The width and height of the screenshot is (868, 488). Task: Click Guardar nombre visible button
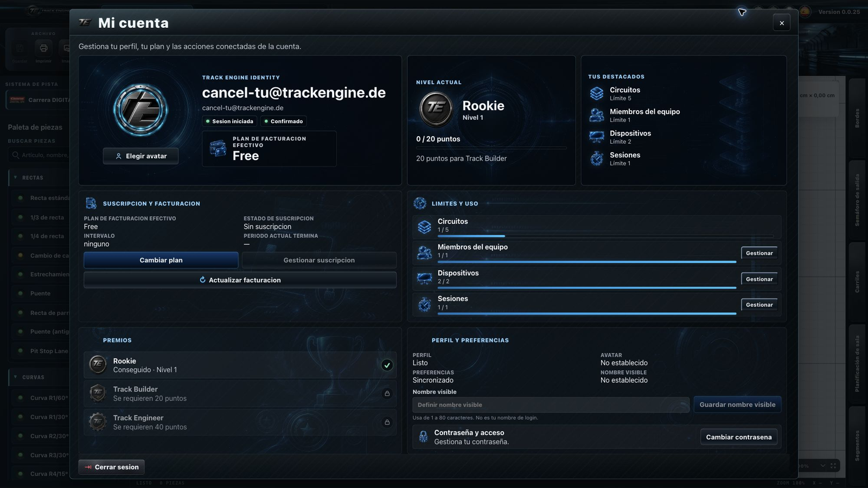(x=737, y=404)
